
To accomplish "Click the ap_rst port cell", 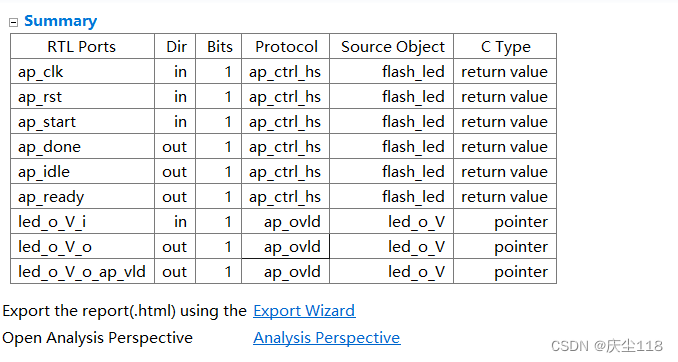I will [82, 96].
